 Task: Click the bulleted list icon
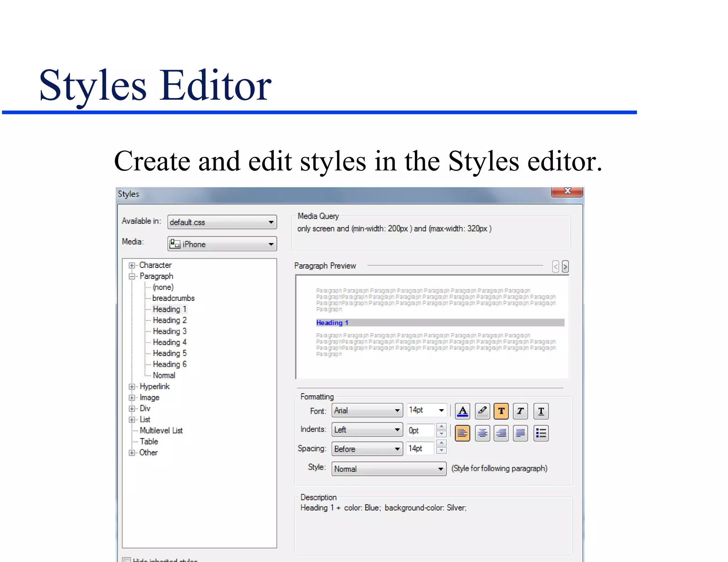[541, 433]
